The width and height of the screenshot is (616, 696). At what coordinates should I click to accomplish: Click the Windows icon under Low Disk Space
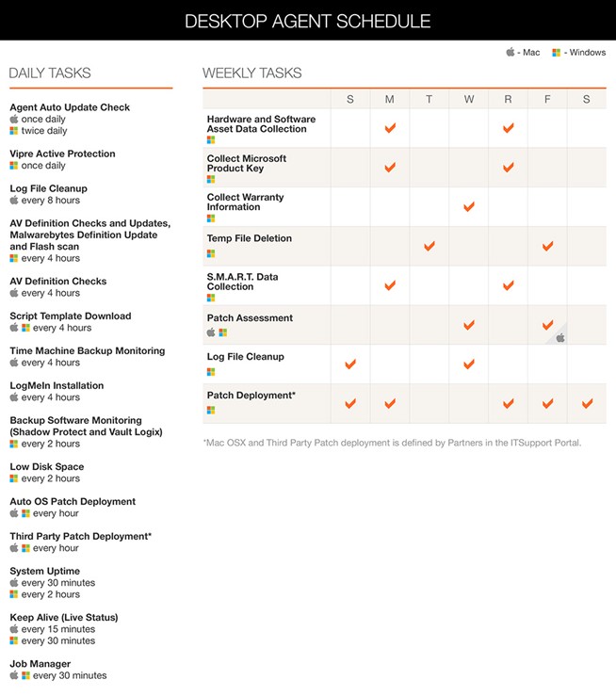pyautogui.click(x=14, y=478)
